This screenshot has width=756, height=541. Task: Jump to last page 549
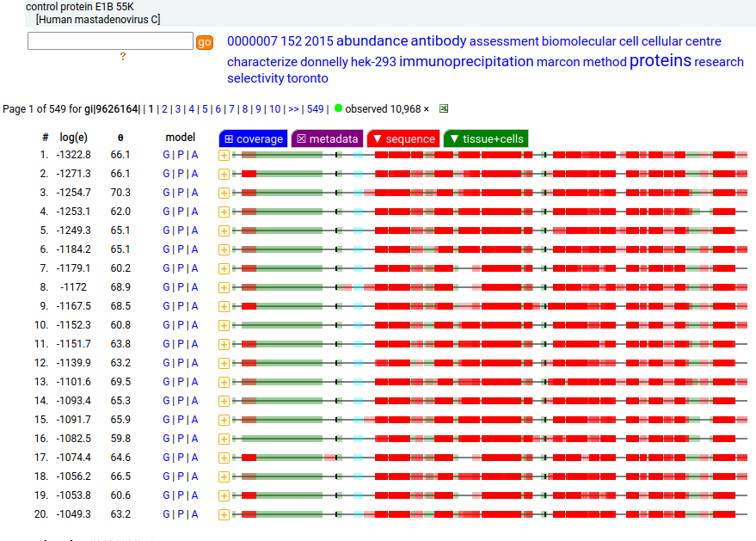click(316, 109)
